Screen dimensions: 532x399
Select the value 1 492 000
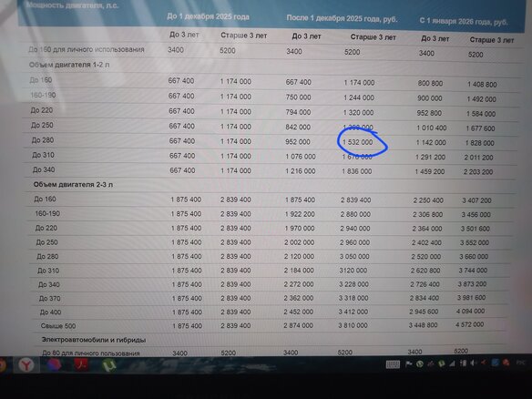481,99
